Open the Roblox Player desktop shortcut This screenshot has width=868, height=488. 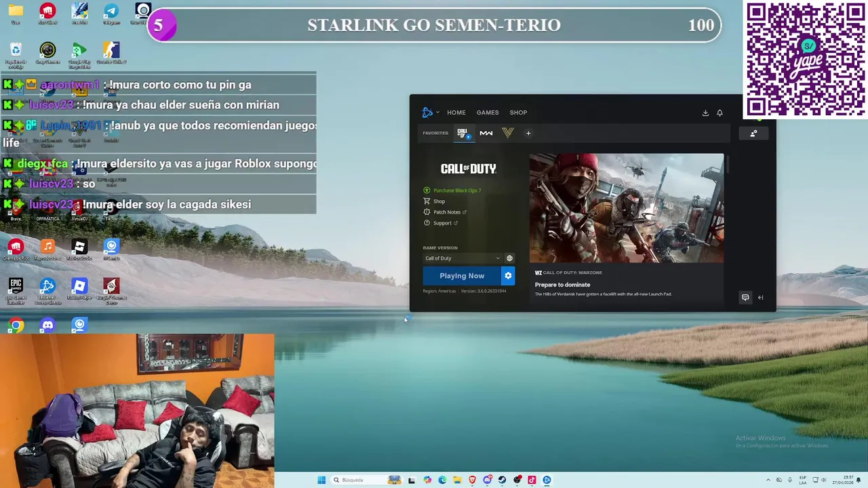click(79, 289)
